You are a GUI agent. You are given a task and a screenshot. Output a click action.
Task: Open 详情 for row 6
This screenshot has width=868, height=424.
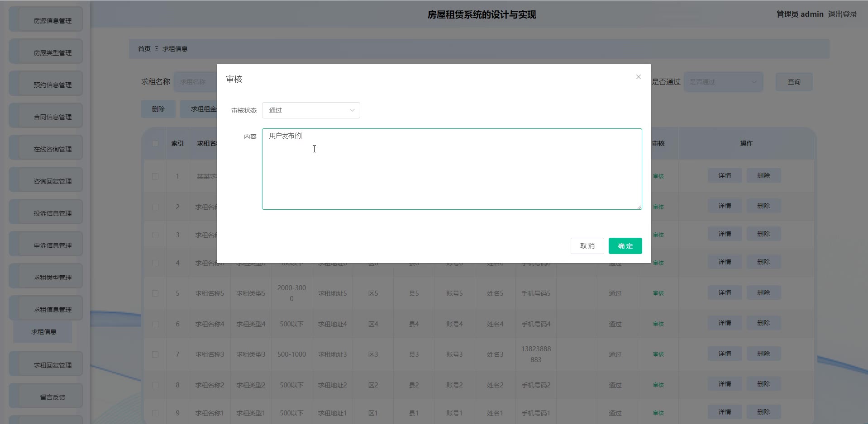pos(725,323)
